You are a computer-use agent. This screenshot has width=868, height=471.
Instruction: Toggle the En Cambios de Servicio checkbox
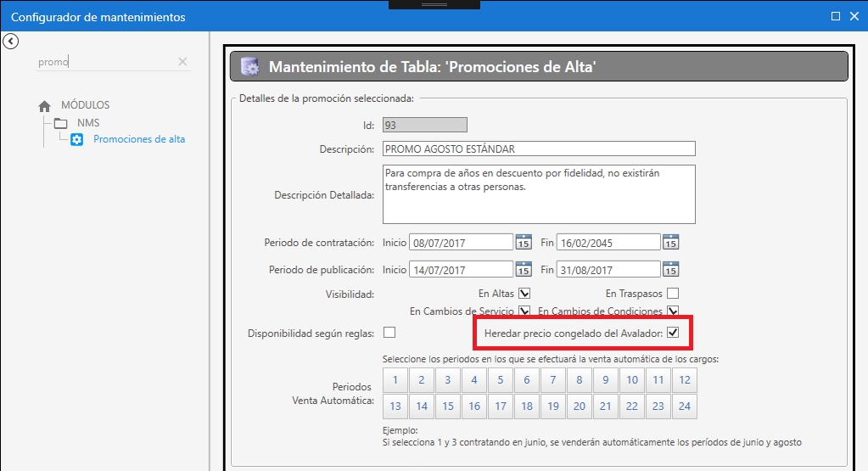click(524, 311)
